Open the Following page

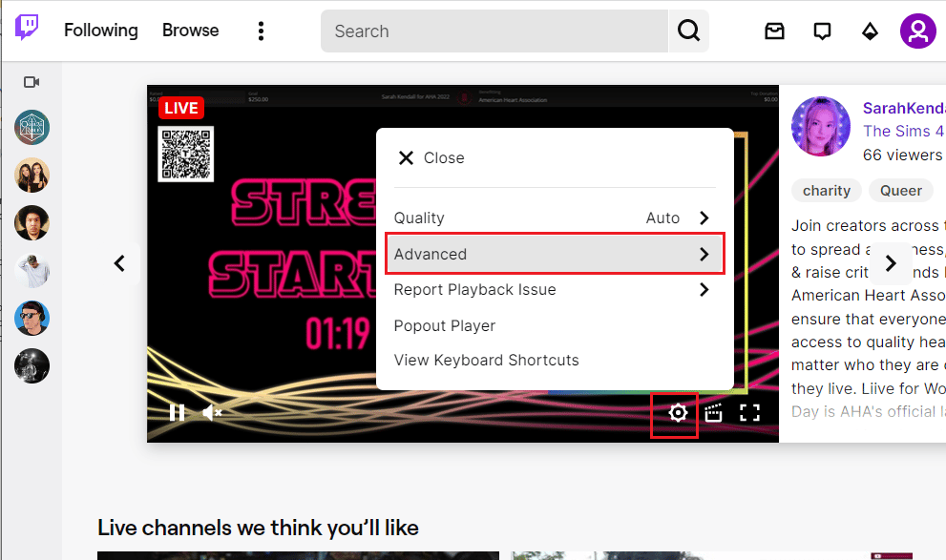(x=101, y=31)
